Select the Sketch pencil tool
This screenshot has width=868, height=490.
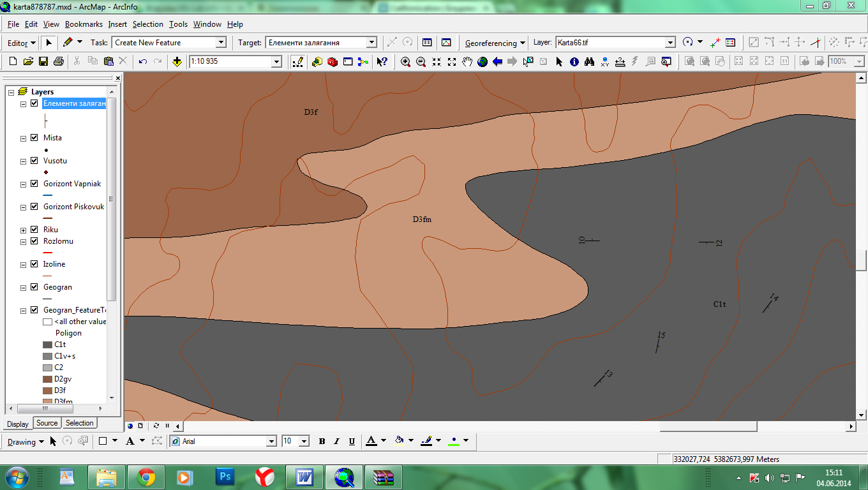(x=68, y=42)
